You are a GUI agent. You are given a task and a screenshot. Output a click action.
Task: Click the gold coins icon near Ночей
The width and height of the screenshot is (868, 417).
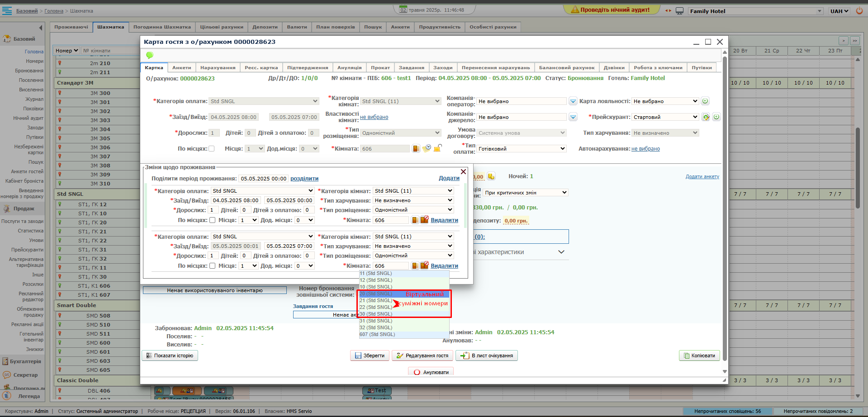click(491, 176)
